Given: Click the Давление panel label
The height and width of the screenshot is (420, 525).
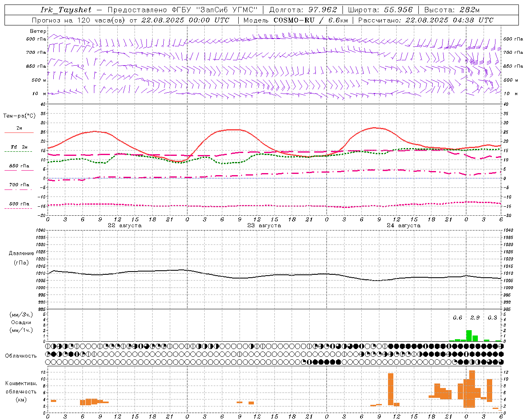Looking at the screenshot, I should coord(21,253).
